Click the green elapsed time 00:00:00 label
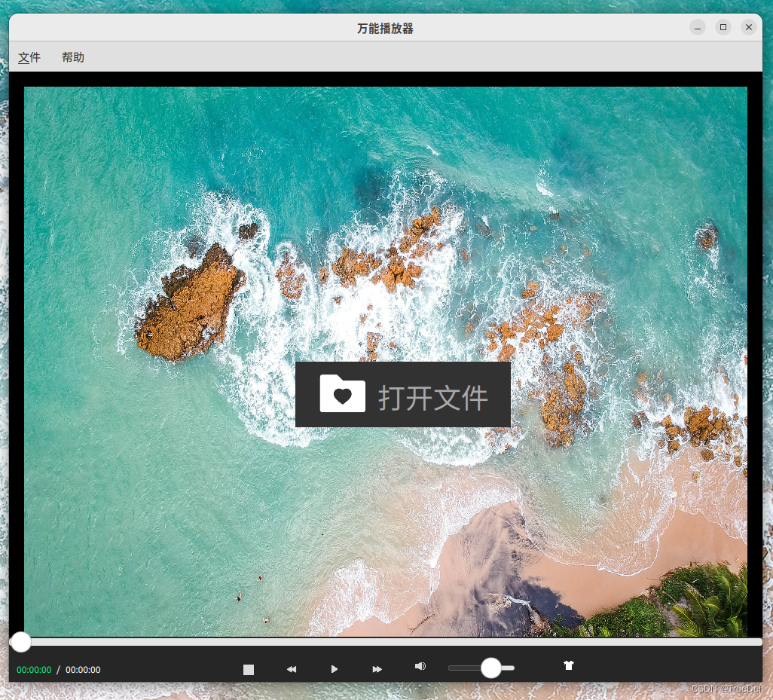 [x=33, y=669]
